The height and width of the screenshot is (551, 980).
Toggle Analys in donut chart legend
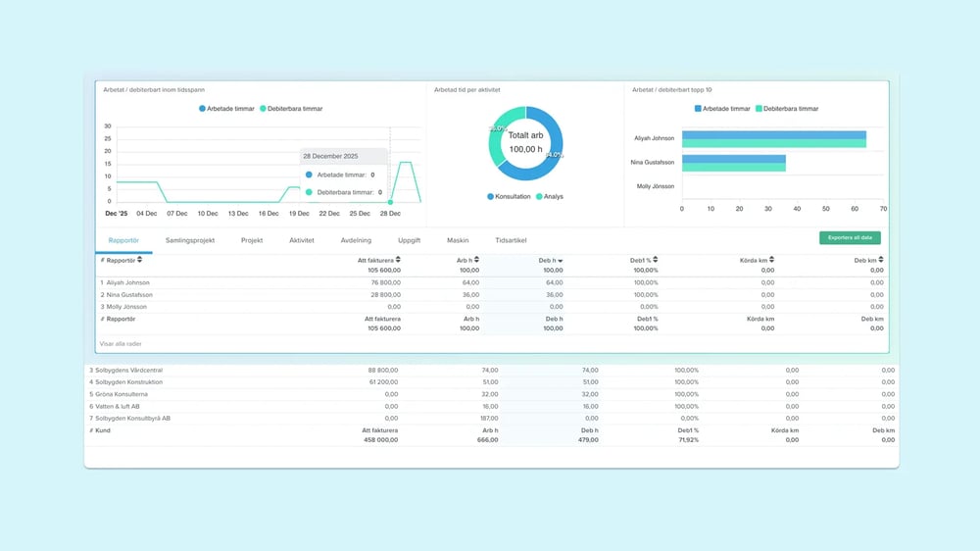[x=550, y=197]
